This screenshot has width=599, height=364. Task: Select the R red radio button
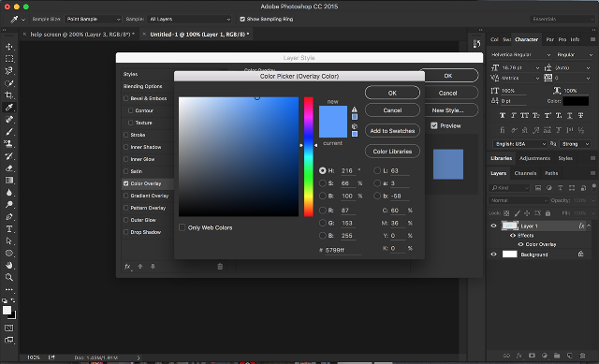[322, 211]
